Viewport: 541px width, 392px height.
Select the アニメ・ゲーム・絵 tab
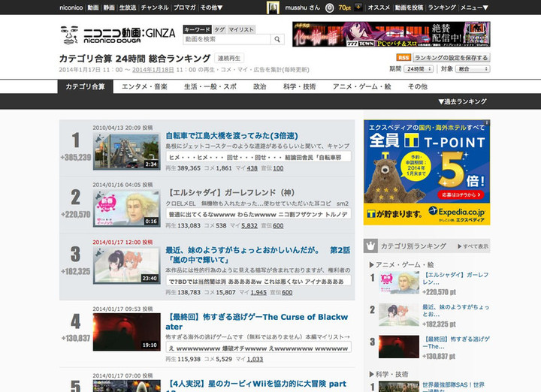pyautogui.click(x=361, y=86)
